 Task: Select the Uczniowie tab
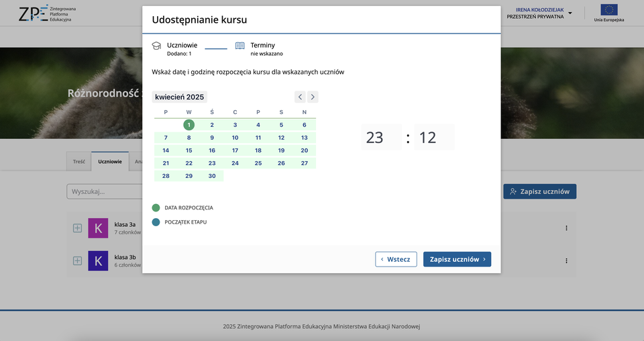[110, 162]
